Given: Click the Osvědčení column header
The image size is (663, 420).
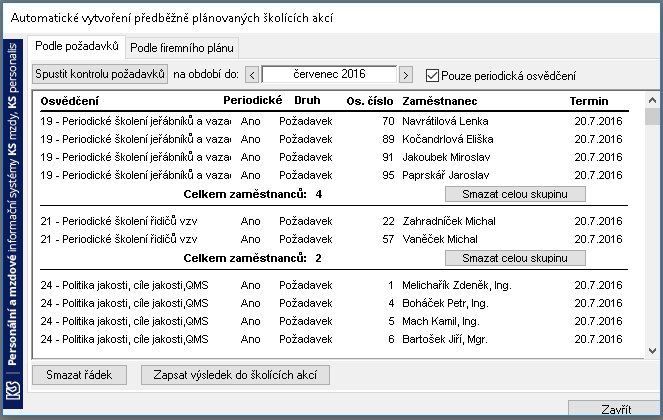Looking at the screenshot, I should (70, 101).
